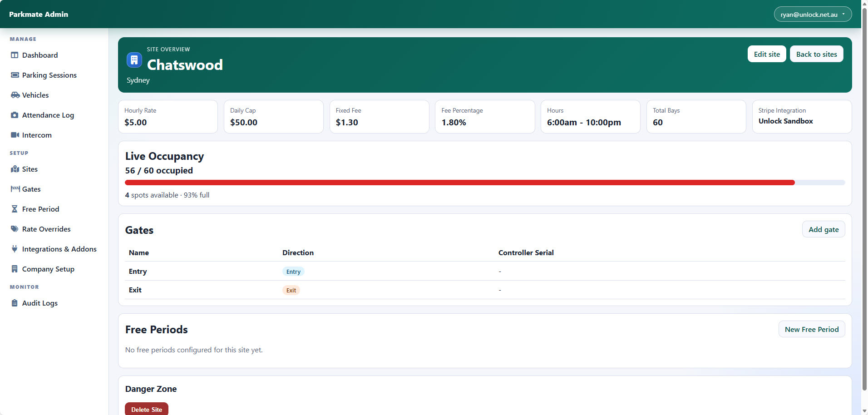The width and height of the screenshot is (868, 415).
Task: Select the Rate Overrides tag icon
Action: coord(14,229)
